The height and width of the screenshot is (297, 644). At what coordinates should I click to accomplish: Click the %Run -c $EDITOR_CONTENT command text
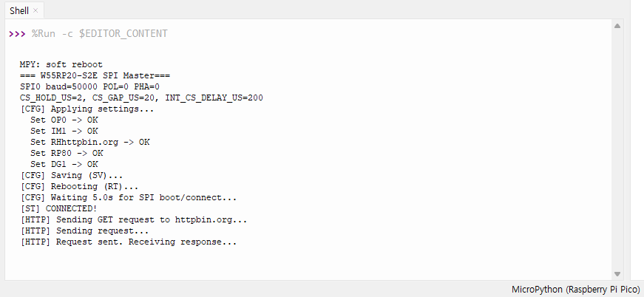tap(99, 34)
